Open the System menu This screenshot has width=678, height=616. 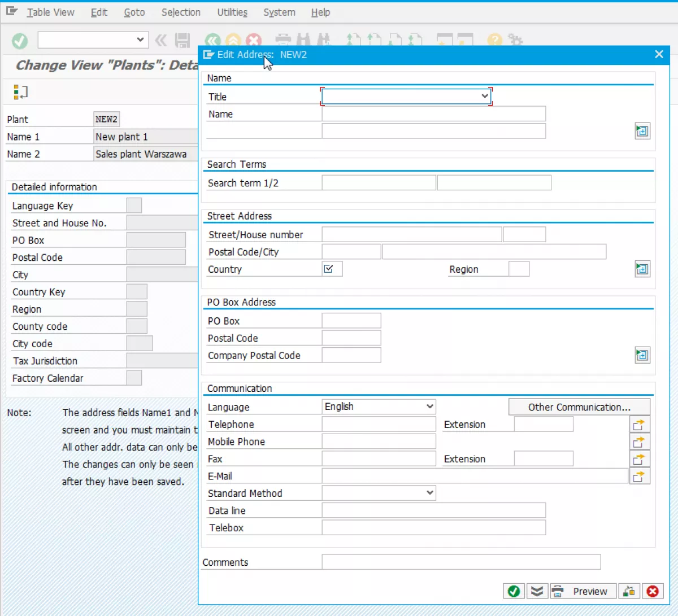279,12
